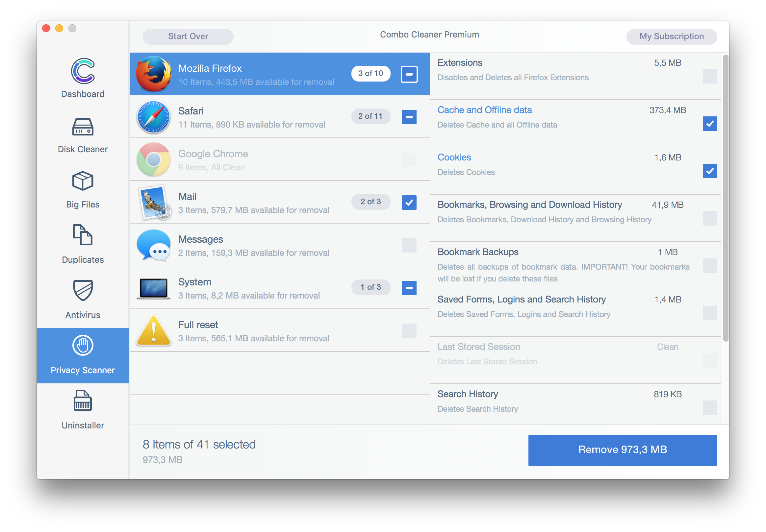Click 'Extensions' item title
This screenshot has width=766, height=532.
tap(460, 63)
